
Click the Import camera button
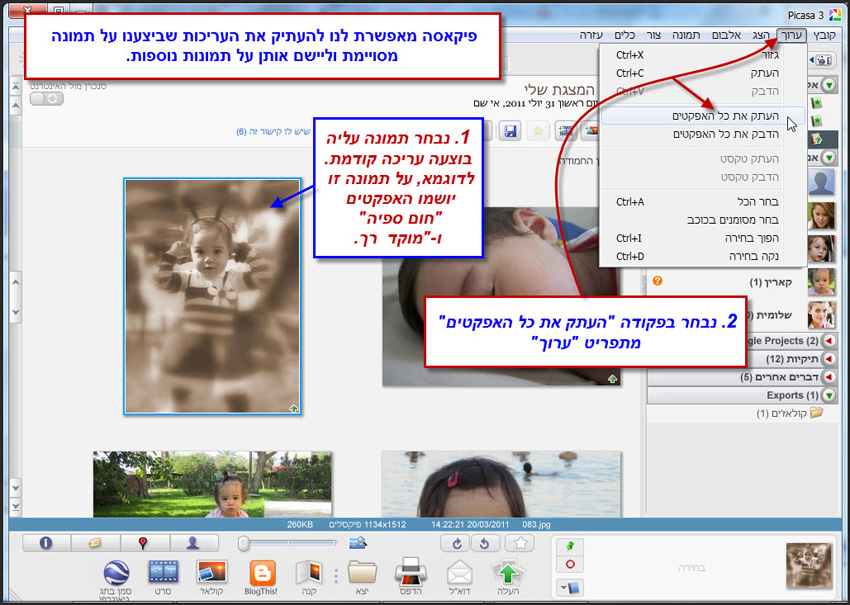pyautogui.click(x=822, y=60)
